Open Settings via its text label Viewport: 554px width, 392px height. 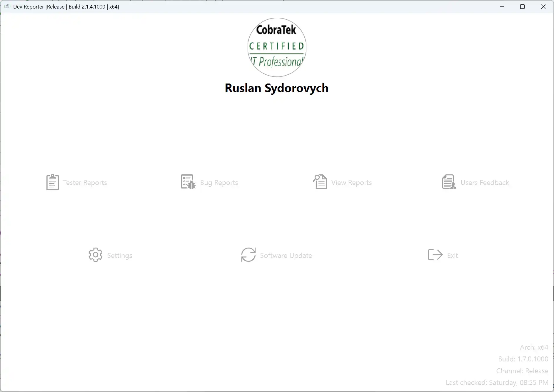point(120,256)
